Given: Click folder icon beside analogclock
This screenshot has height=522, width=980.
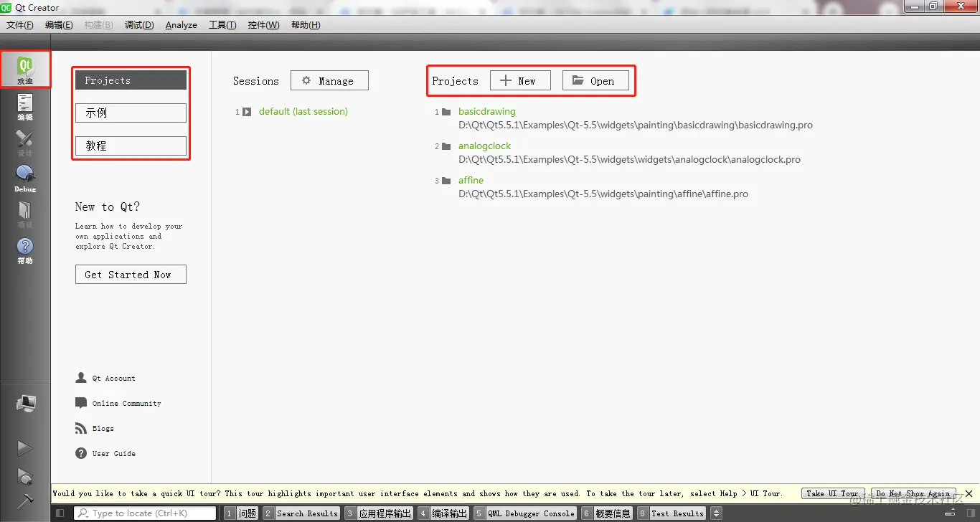Looking at the screenshot, I should pyautogui.click(x=446, y=146).
